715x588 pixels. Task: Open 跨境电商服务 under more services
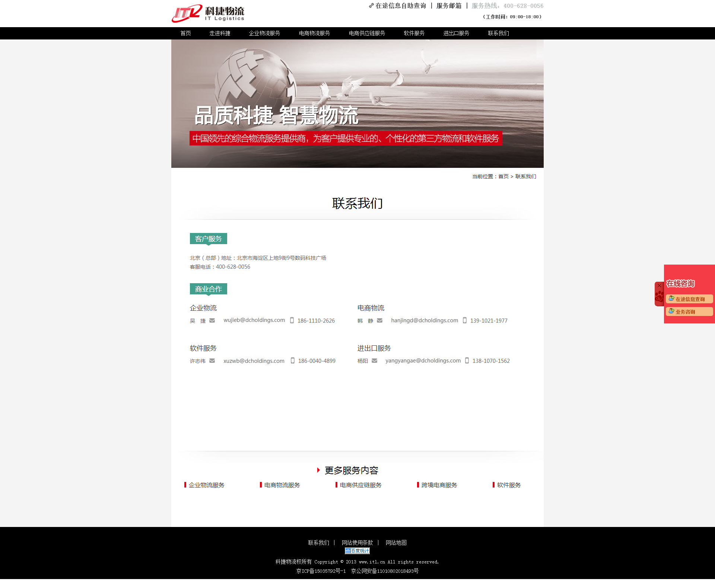[439, 485]
